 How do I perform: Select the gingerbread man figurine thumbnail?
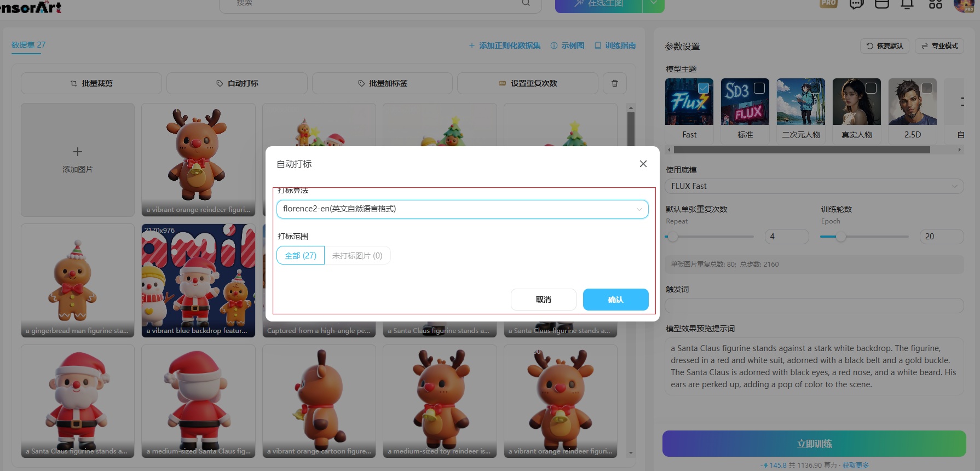tap(78, 280)
